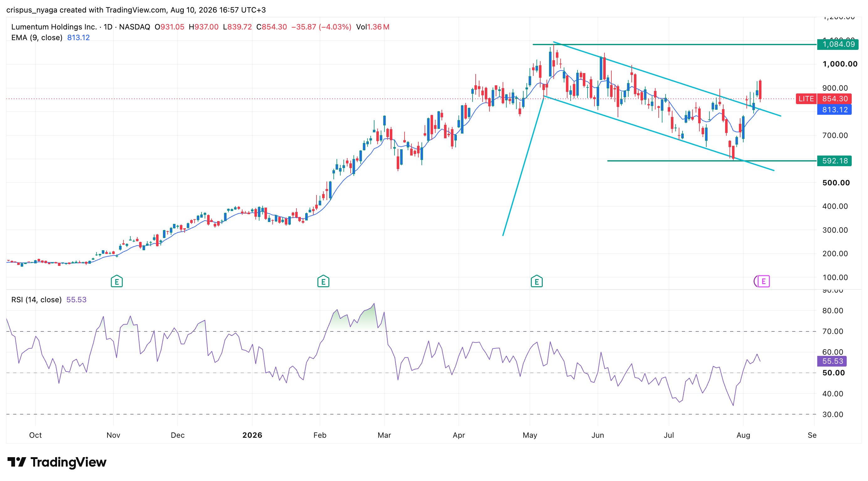This screenshot has width=868, height=481.
Task: Click the Nov date axis label
Action: pyautogui.click(x=113, y=435)
